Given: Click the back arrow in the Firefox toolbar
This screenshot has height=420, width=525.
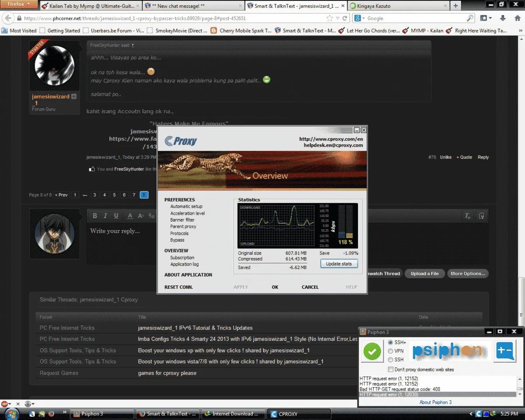Looking at the screenshot, I should pyautogui.click(x=8, y=18).
